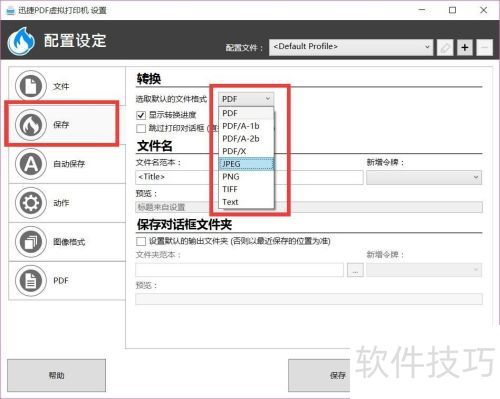Toggle 显示转换进度 checkbox
This screenshot has height=399, width=500.
(141, 115)
